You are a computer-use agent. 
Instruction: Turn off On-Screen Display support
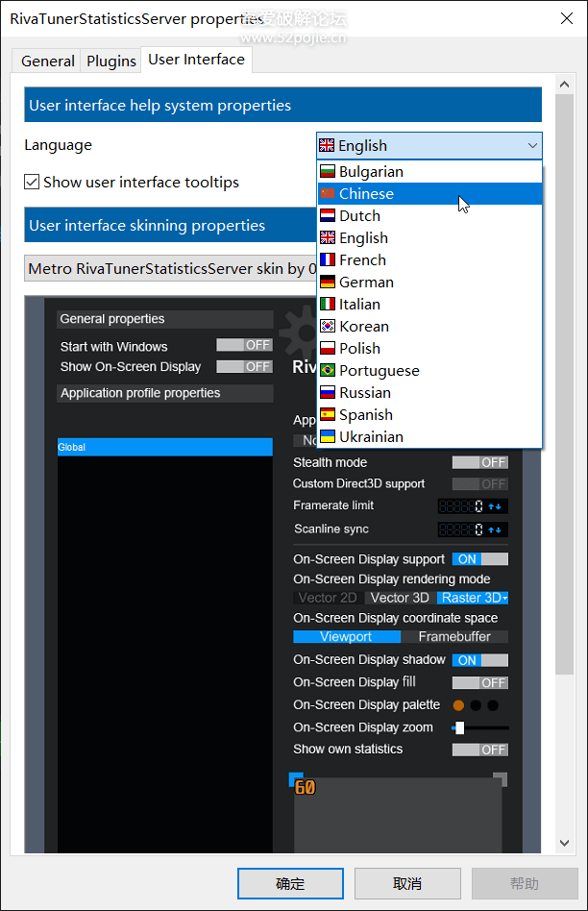tap(480, 559)
